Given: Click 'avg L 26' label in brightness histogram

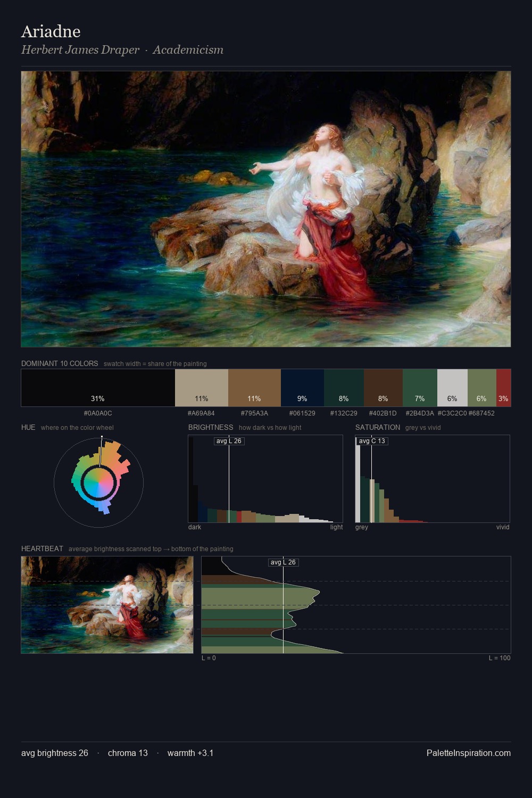Looking at the screenshot, I should coord(229,441).
